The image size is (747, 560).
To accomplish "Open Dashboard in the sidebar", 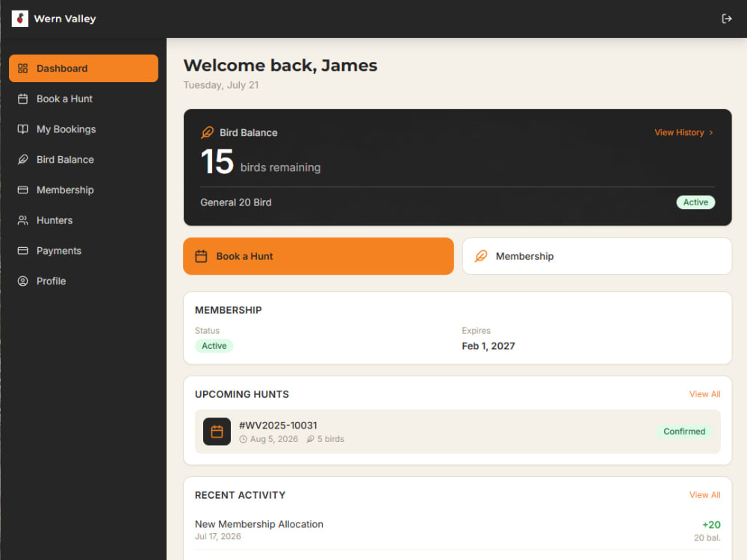I will (x=84, y=68).
